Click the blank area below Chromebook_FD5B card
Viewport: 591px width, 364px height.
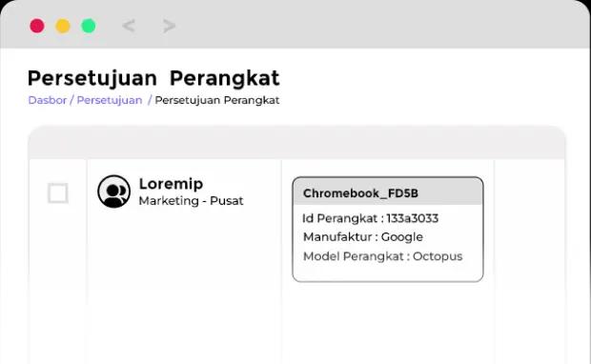pyautogui.click(x=387, y=323)
